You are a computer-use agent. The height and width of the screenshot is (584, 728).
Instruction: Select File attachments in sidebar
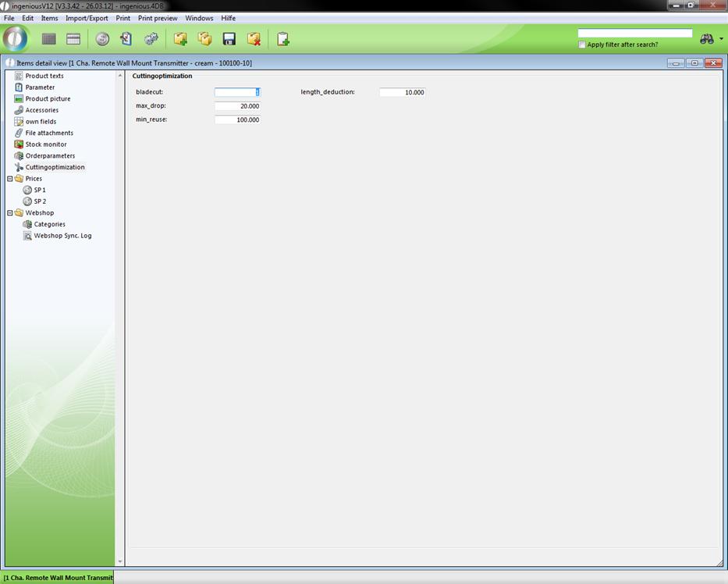coord(48,133)
